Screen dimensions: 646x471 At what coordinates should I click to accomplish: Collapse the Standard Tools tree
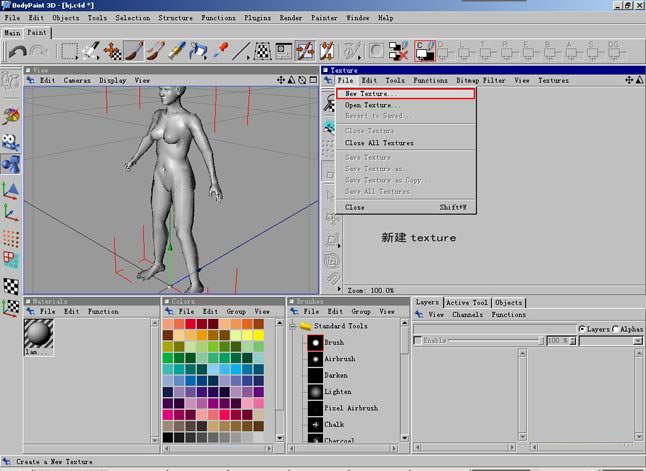tap(293, 326)
